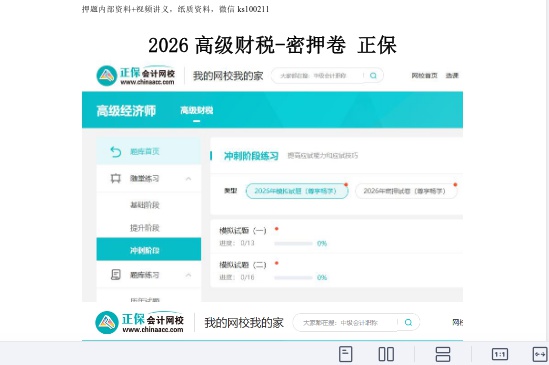Open 模拟试题（二）

point(243,264)
